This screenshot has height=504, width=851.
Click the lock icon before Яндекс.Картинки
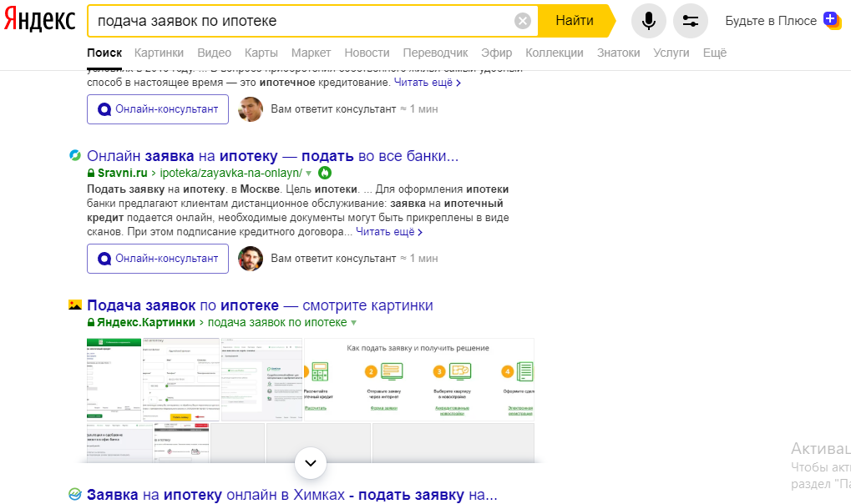pos(91,322)
